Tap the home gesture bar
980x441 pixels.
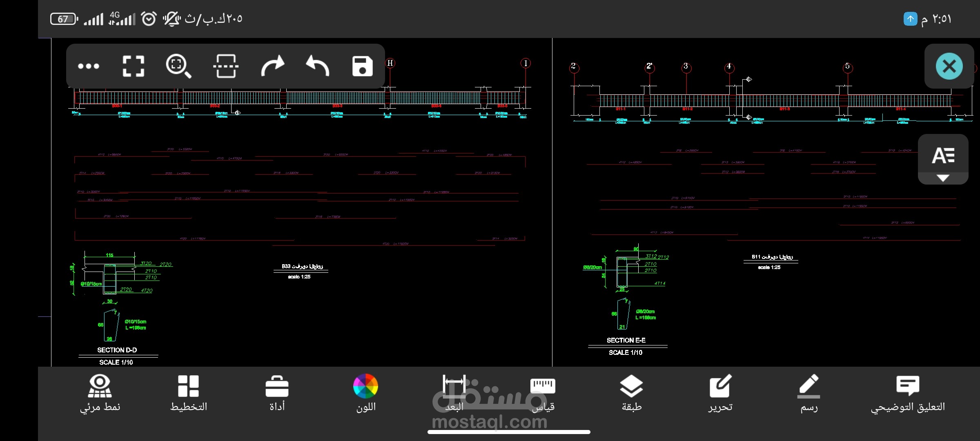click(509, 432)
